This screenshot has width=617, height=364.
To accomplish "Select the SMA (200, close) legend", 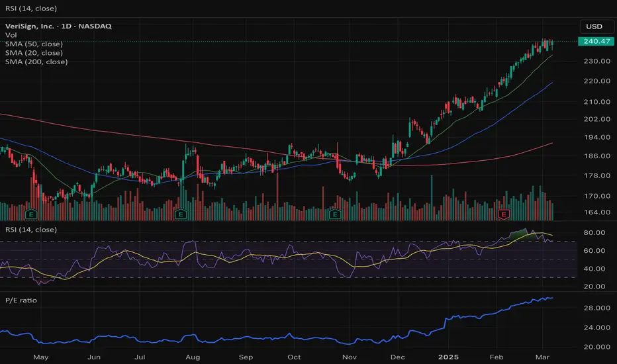I will 36,62.
